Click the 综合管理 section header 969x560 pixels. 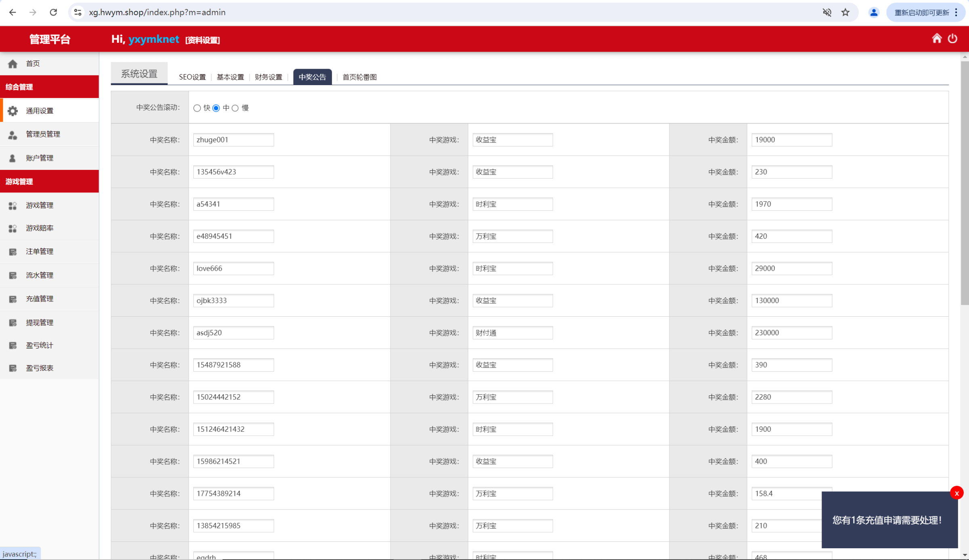click(49, 87)
